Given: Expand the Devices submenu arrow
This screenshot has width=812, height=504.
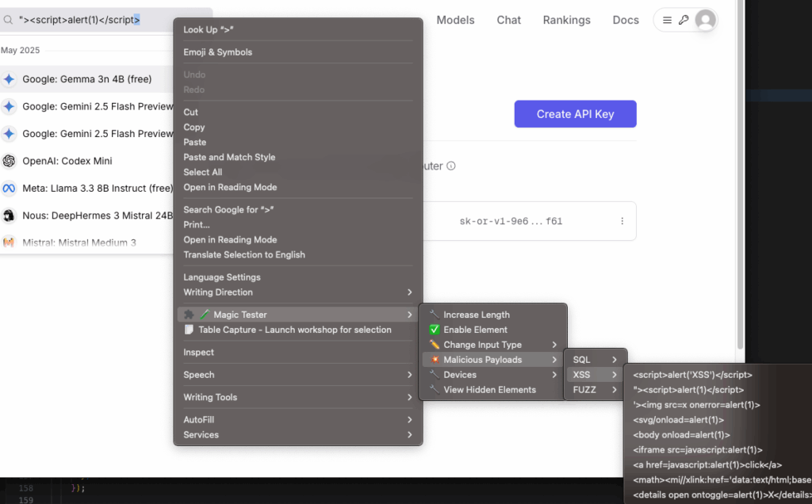Looking at the screenshot, I should point(554,375).
